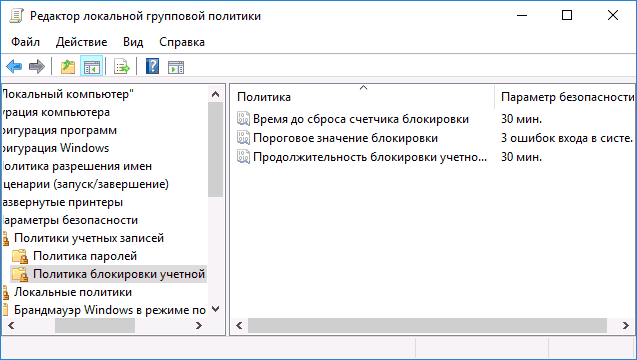Click tree pane vertical scrollbar thumb
This screenshot has height=360, width=637.
(x=216, y=150)
